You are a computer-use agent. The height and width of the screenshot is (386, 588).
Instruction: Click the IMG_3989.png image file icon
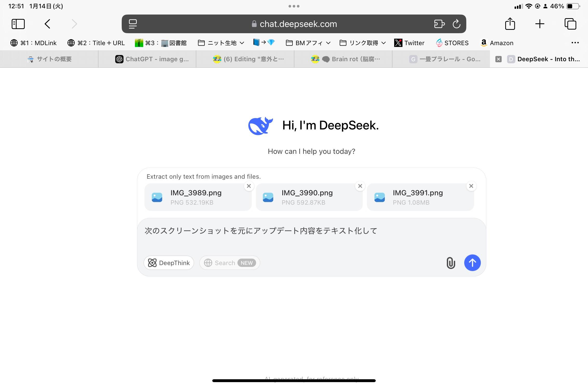[157, 197]
